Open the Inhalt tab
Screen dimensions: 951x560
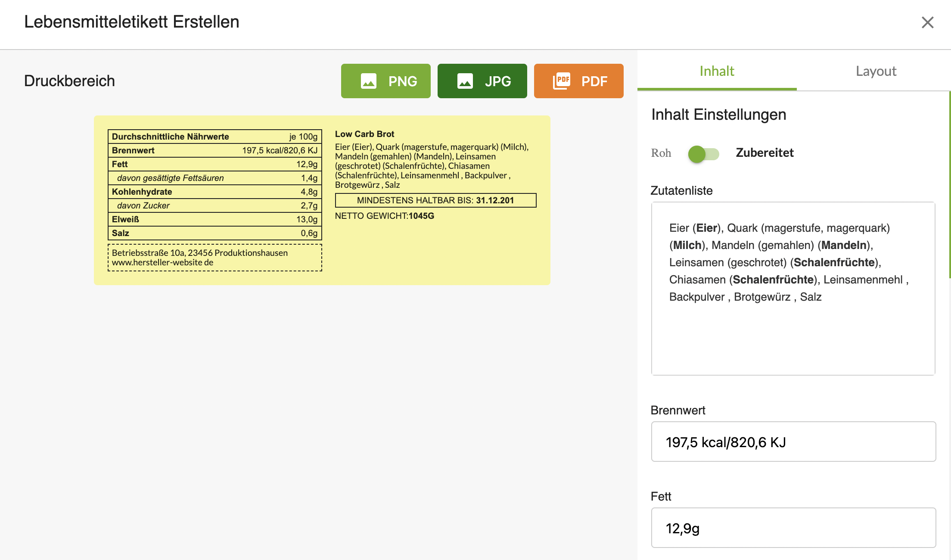coord(717,71)
